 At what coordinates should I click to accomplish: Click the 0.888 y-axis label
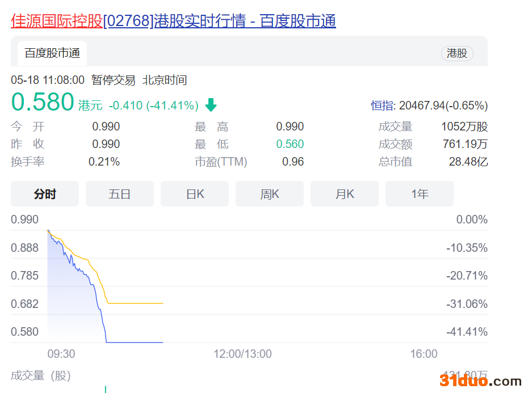25,248
